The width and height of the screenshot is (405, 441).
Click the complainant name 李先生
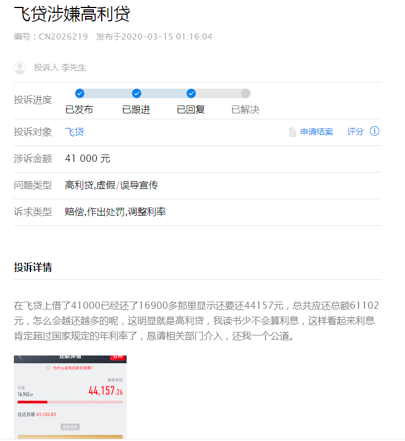pos(74,68)
